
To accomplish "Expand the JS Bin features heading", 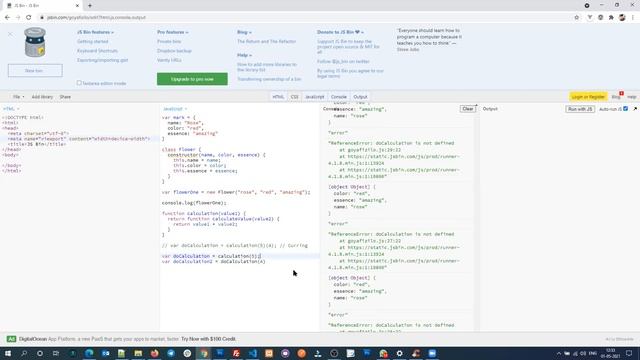I will (96, 32).
